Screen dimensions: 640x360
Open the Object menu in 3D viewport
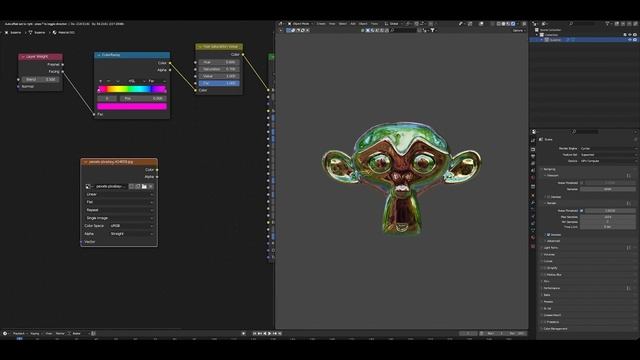click(x=363, y=24)
